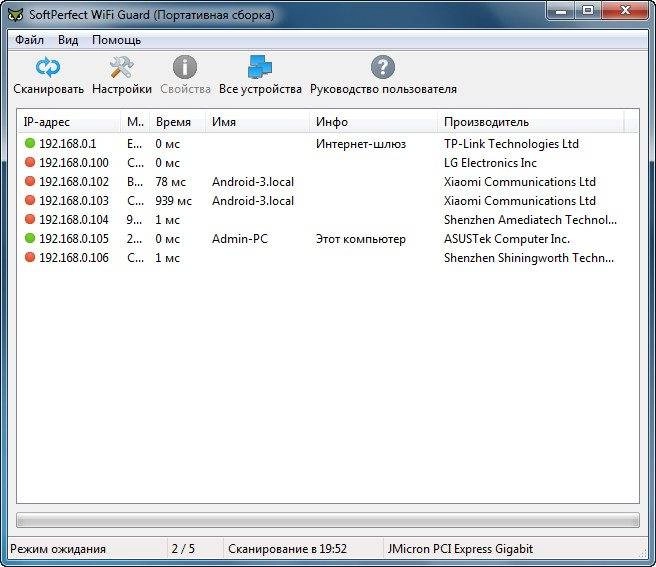Viewport: 656px width, 567px height.
Task: Click red status dot for 192.168.0.106
Action: [x=30, y=257]
